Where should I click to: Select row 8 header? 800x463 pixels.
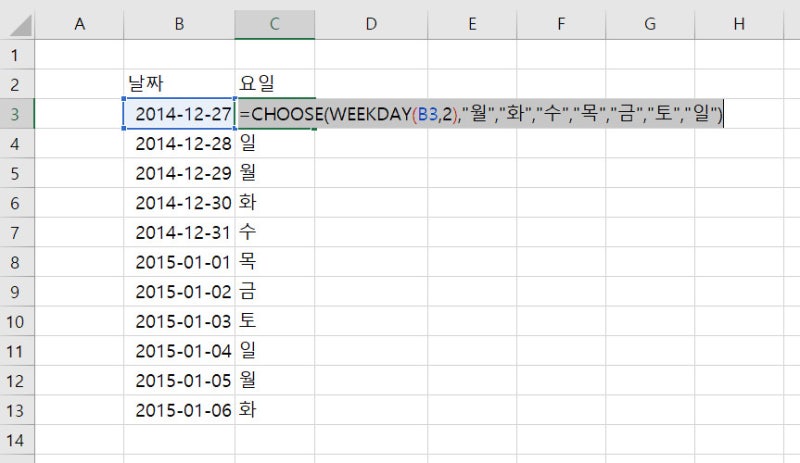[14, 262]
